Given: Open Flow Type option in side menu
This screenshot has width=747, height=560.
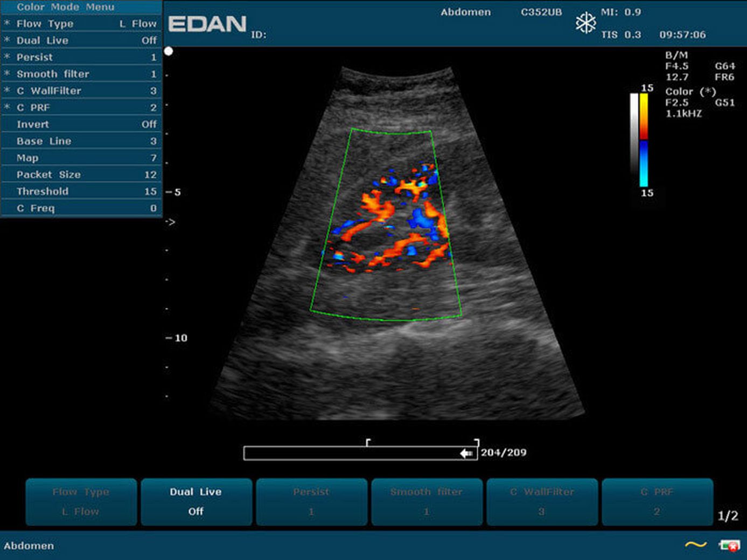Looking at the screenshot, I should (x=81, y=24).
